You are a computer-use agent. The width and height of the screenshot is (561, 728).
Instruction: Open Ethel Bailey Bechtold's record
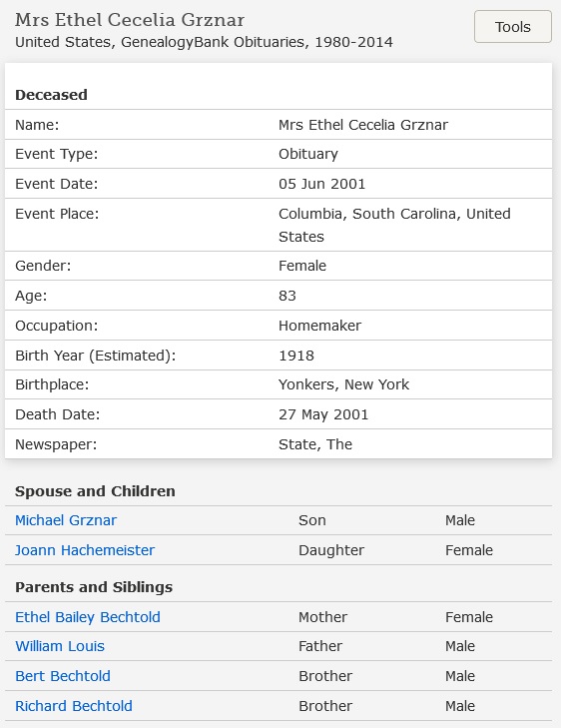pyautogui.click(x=88, y=617)
